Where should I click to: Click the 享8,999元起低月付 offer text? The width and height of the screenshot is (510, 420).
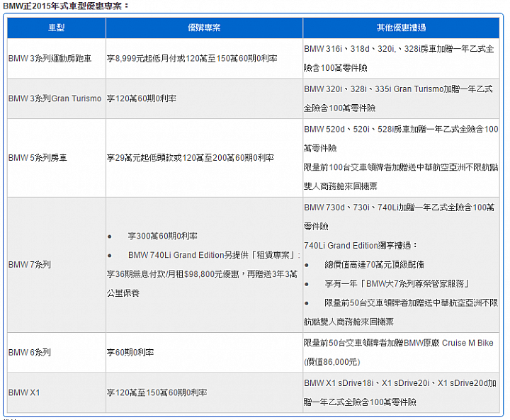192,59
